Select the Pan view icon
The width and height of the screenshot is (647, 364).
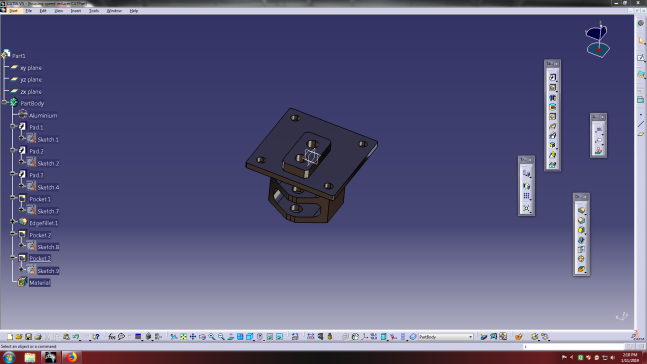(193, 337)
